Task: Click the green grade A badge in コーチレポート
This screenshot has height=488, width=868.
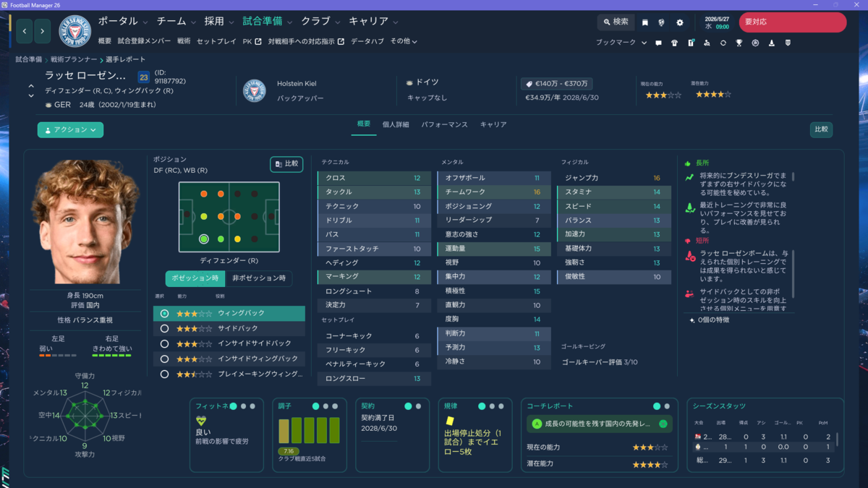Action: (537, 424)
